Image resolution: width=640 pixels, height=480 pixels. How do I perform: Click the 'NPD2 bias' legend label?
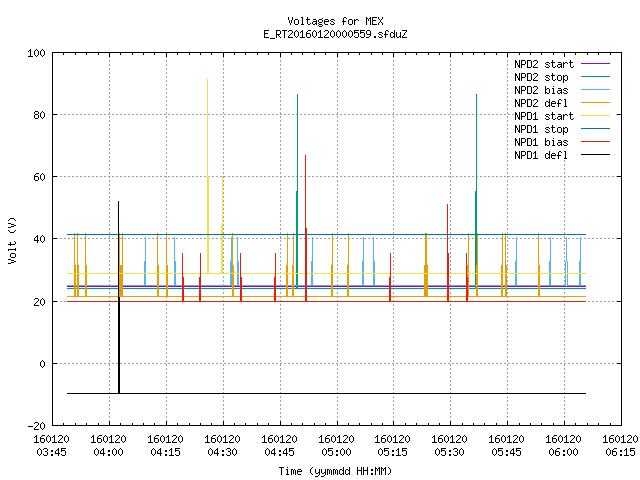(x=541, y=90)
